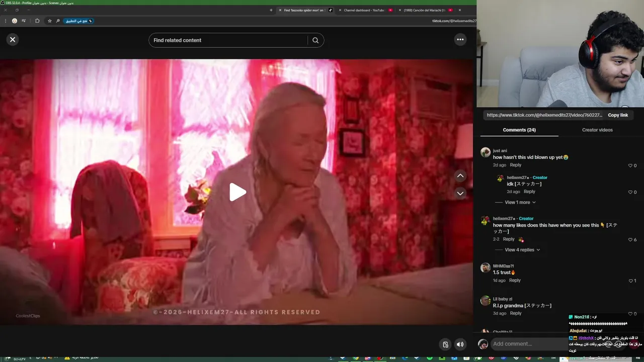Expand View 1 more replies
This screenshot has width=644, height=362.
pos(520,202)
